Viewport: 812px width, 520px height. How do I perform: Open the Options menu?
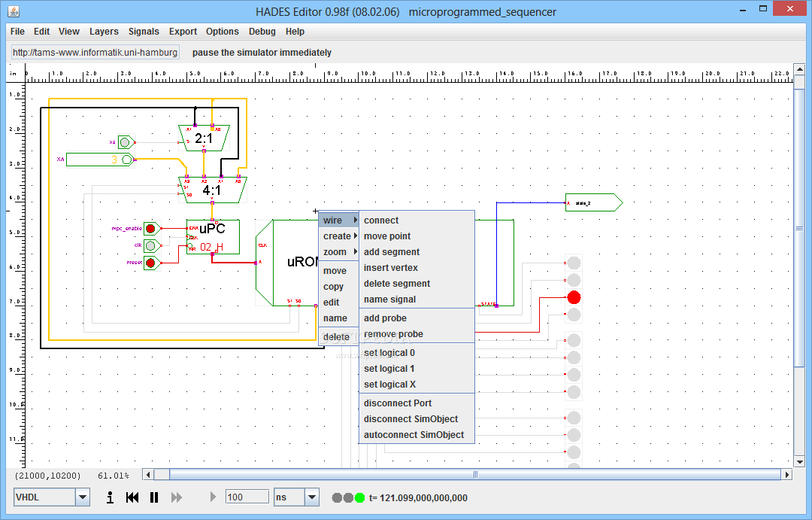tap(222, 32)
